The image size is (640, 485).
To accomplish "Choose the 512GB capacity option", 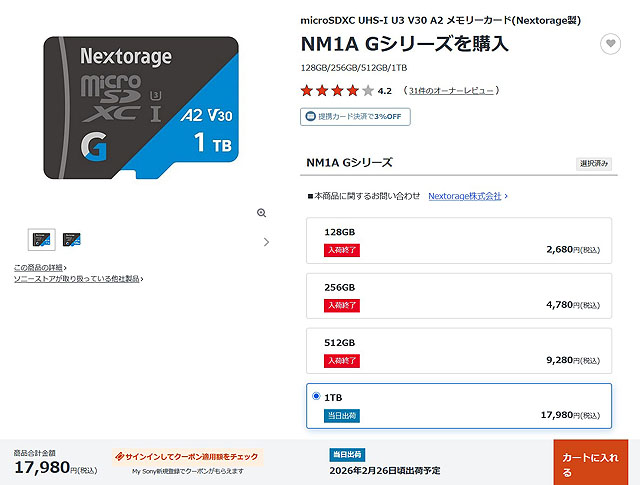I will tap(459, 351).
